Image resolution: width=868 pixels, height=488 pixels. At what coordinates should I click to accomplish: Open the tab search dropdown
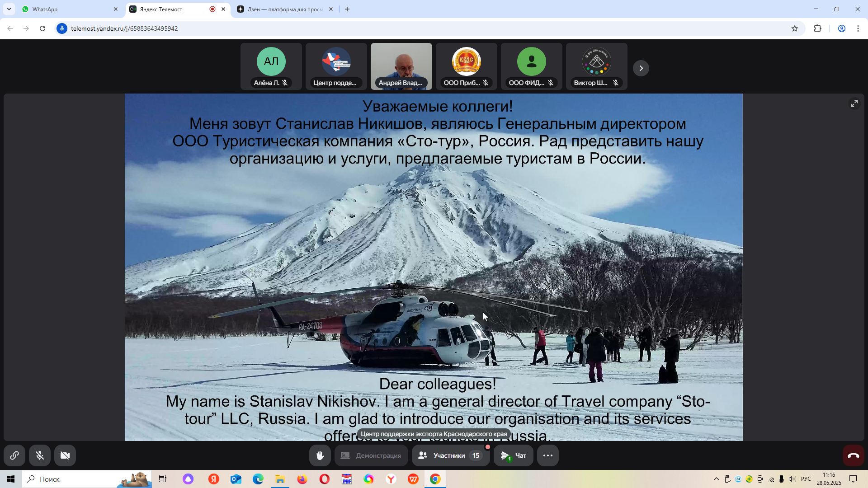pyautogui.click(x=9, y=9)
